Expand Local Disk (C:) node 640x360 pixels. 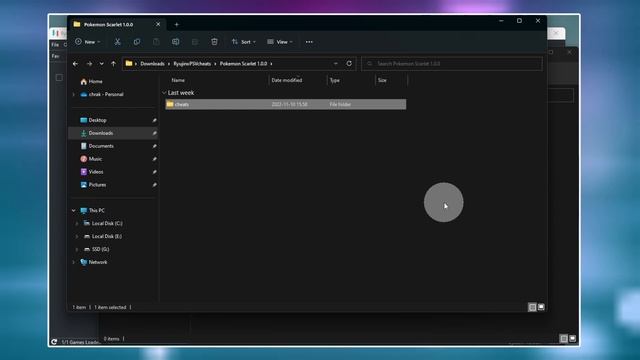pos(77,224)
